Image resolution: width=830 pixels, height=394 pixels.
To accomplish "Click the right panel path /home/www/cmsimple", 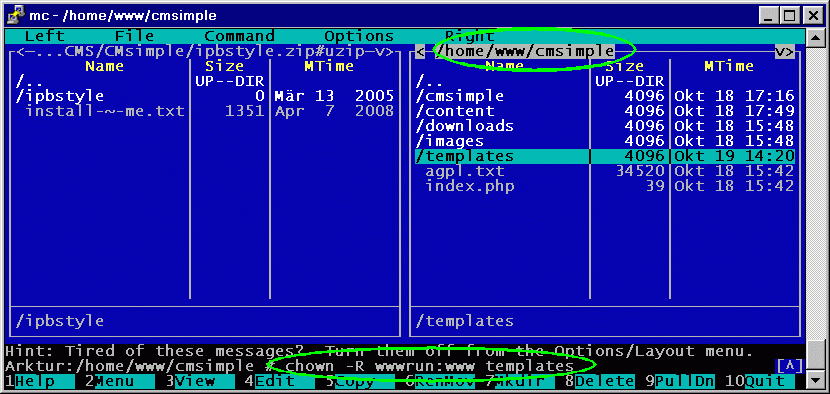I will coord(525,51).
